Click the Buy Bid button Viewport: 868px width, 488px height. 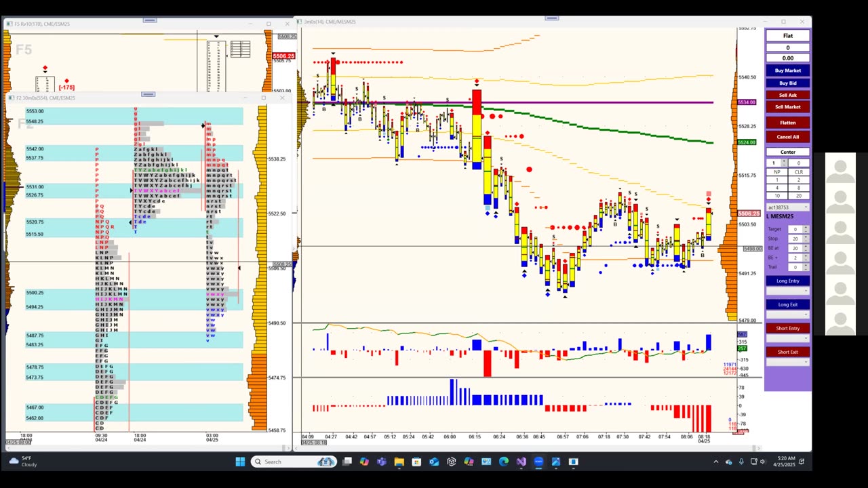tap(787, 83)
